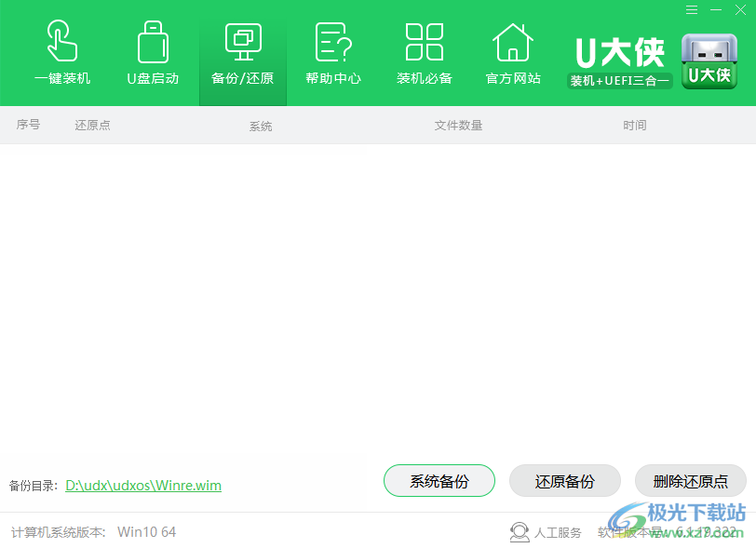Image resolution: width=756 pixels, height=548 pixels.
Task: Open backup path D:\udx\udxos\Winre.wim link
Action: tap(143, 486)
